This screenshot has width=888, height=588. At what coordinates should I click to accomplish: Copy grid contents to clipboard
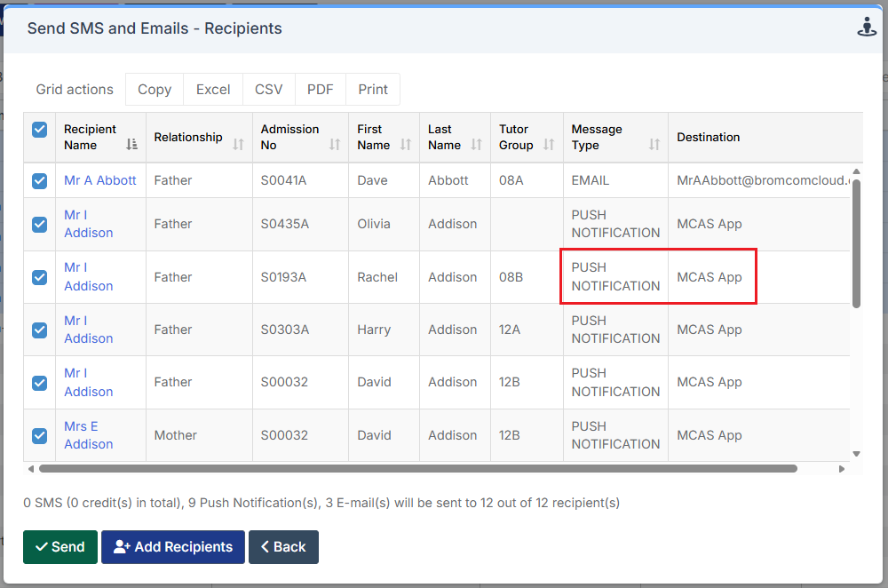click(x=155, y=90)
